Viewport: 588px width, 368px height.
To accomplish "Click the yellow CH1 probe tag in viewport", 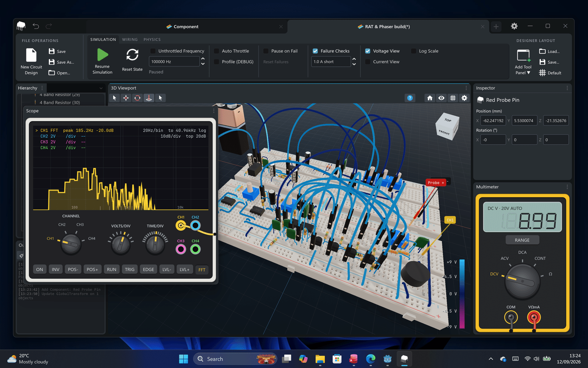I will pos(450,220).
